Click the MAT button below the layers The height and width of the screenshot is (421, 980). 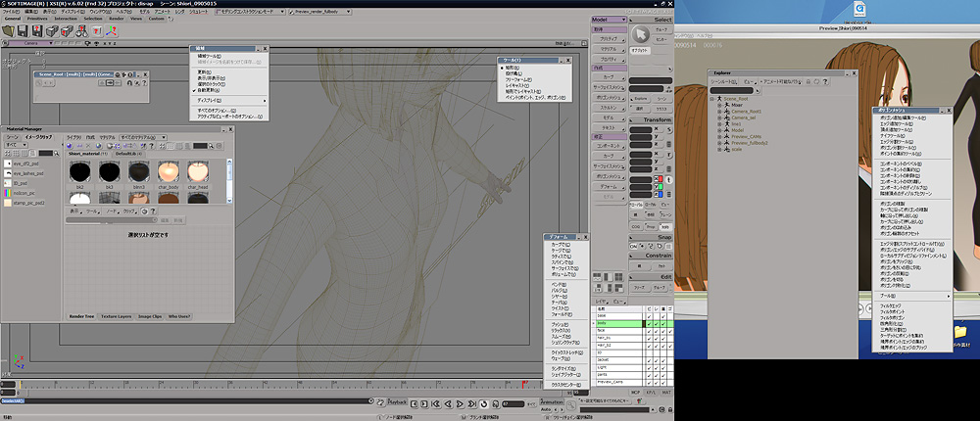pos(666,393)
